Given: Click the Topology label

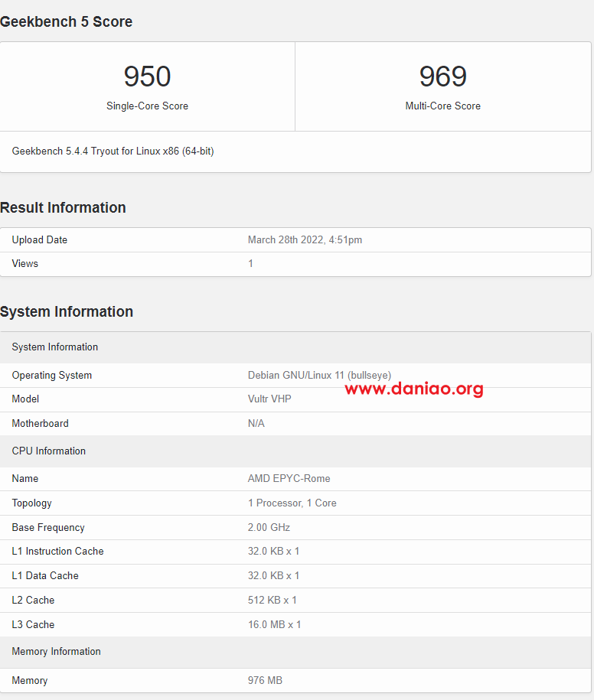Looking at the screenshot, I should click(x=31, y=503).
